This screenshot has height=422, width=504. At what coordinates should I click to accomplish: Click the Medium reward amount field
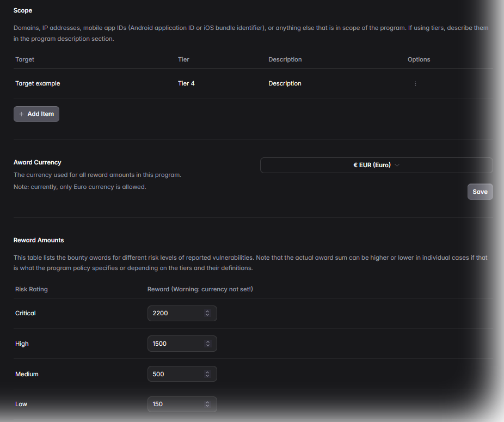(x=175, y=374)
